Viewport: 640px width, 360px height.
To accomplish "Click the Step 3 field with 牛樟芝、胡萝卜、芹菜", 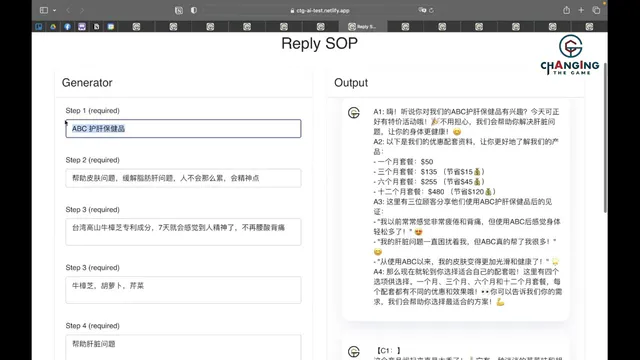I will [183, 290].
